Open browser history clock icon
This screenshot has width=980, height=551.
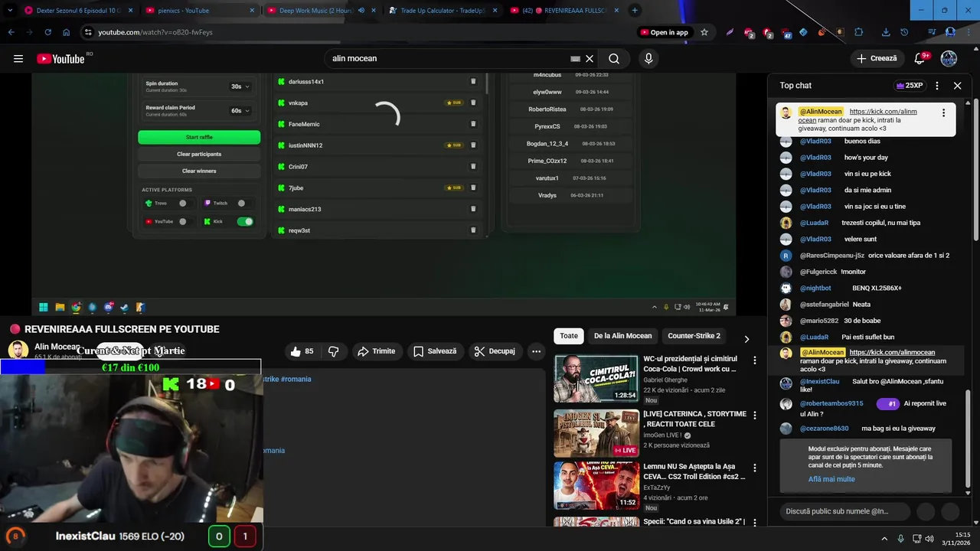pyautogui.click(x=904, y=32)
